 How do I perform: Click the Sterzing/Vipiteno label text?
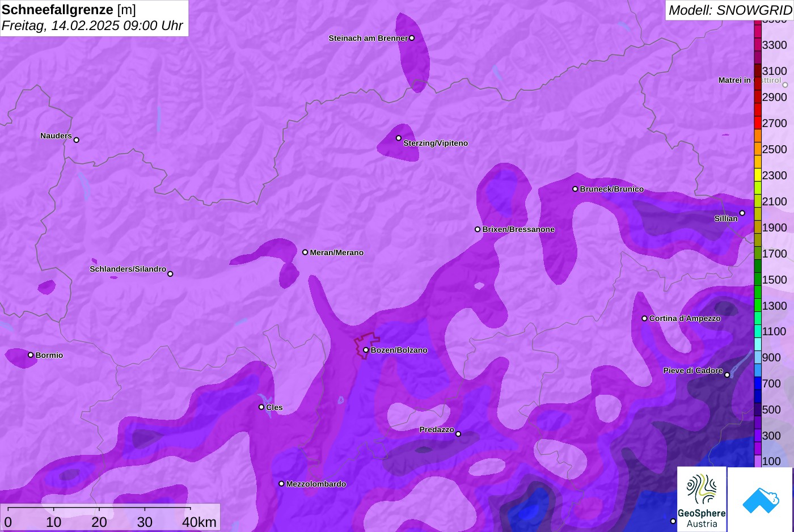[436, 143]
